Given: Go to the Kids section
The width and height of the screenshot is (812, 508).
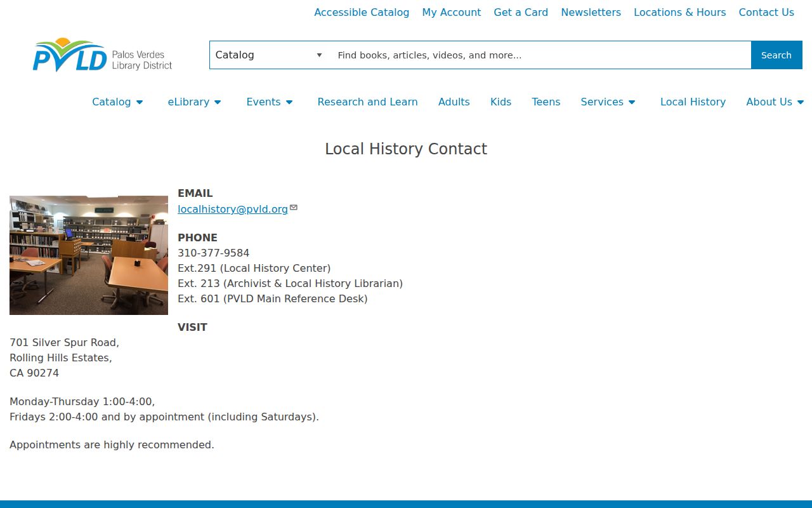Looking at the screenshot, I should [501, 102].
